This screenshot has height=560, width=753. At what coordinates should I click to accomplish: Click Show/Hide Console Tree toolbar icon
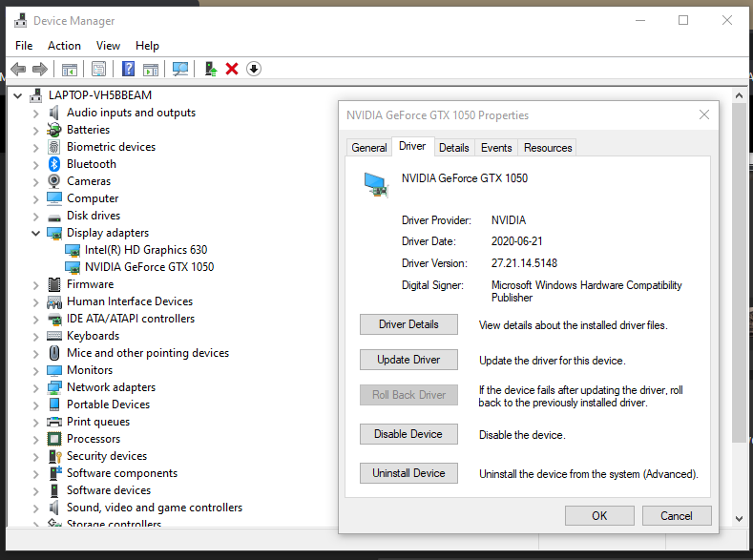[x=69, y=69]
